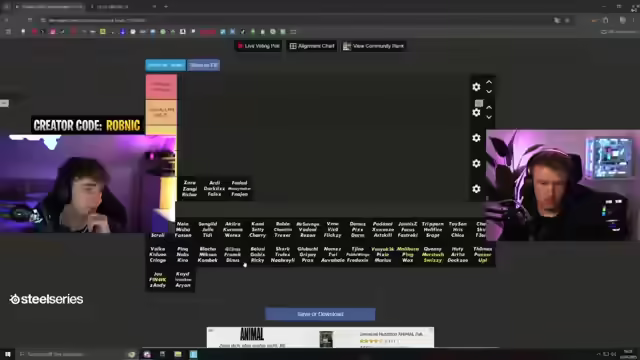Open View Community Rank
Image resolution: width=640 pixels, height=360 pixels.
point(374,46)
